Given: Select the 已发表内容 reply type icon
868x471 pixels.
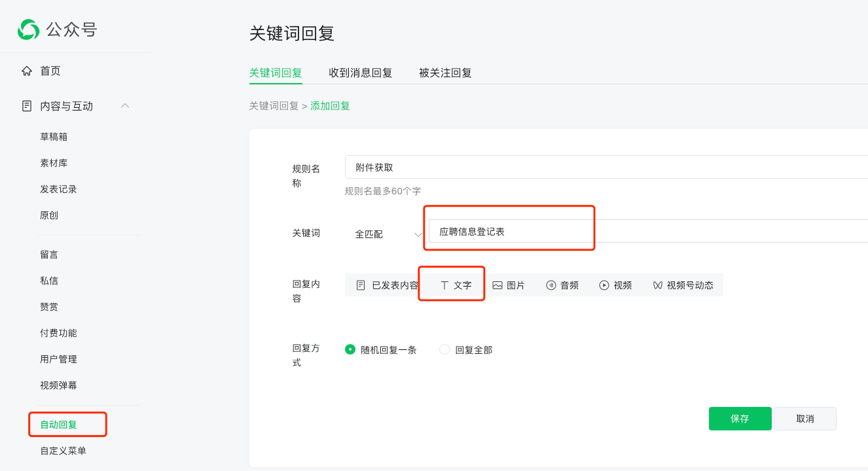Looking at the screenshot, I should [361, 285].
